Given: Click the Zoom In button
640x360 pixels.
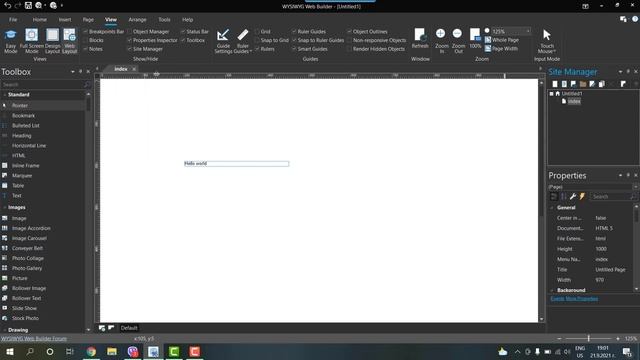Looking at the screenshot, I should 441,41.
